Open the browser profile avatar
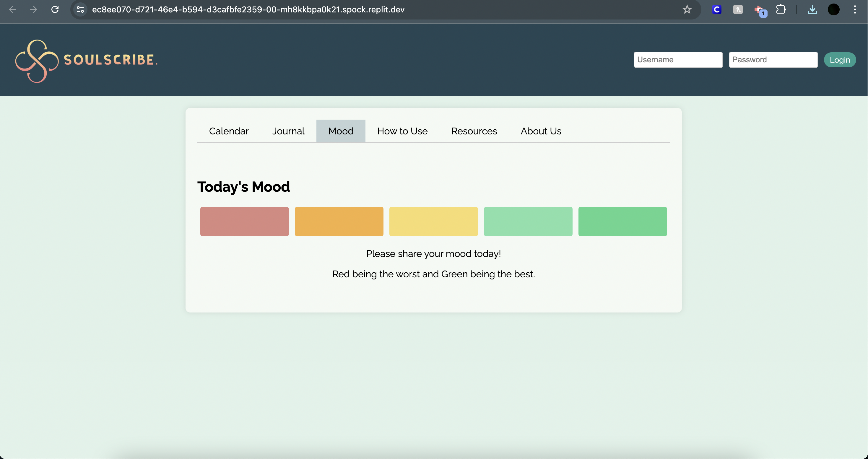The width and height of the screenshot is (868, 459). [x=833, y=9]
